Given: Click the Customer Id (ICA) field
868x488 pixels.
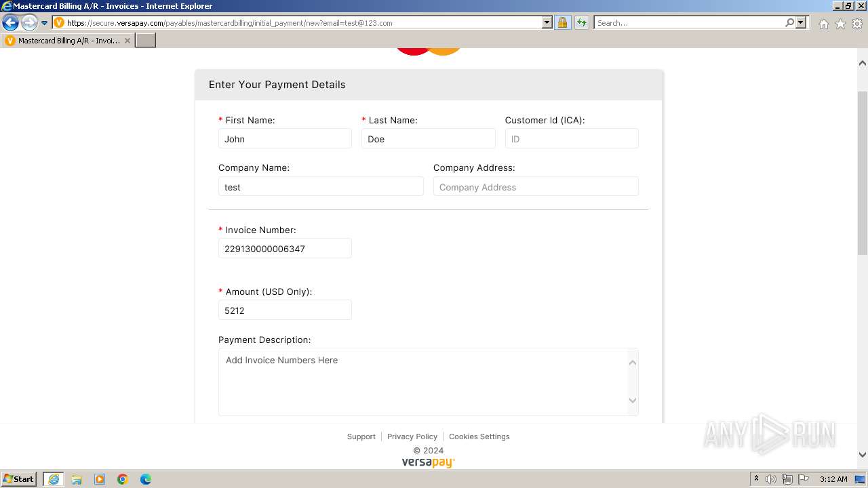Looking at the screenshot, I should click(x=572, y=138).
